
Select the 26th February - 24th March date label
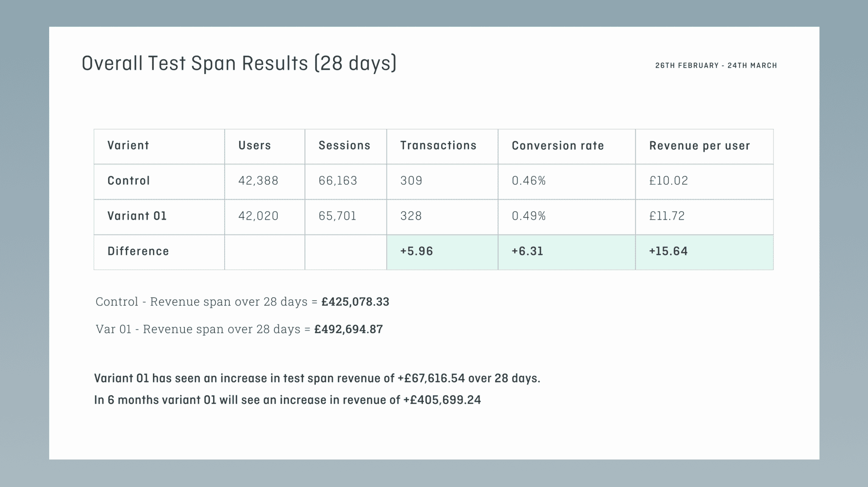coord(716,66)
